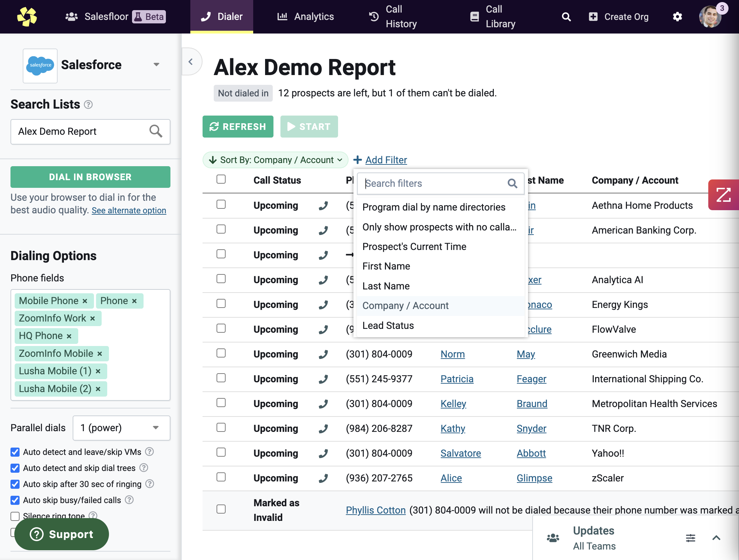Remove the Mobile Phone field tag
This screenshot has width=739, height=560.
coord(85,301)
